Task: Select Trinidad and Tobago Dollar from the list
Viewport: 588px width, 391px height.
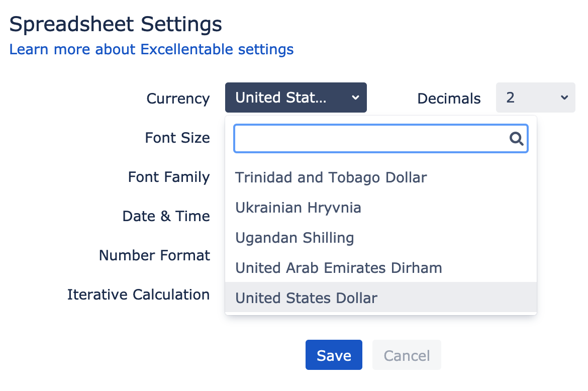Action: 381,177
